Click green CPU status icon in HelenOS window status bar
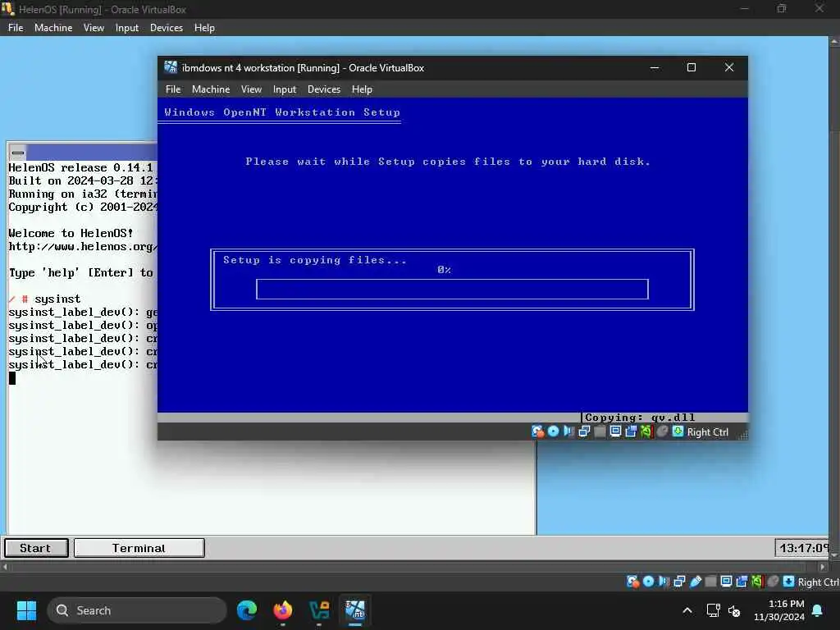Viewport: 840px width, 630px height. (757, 582)
